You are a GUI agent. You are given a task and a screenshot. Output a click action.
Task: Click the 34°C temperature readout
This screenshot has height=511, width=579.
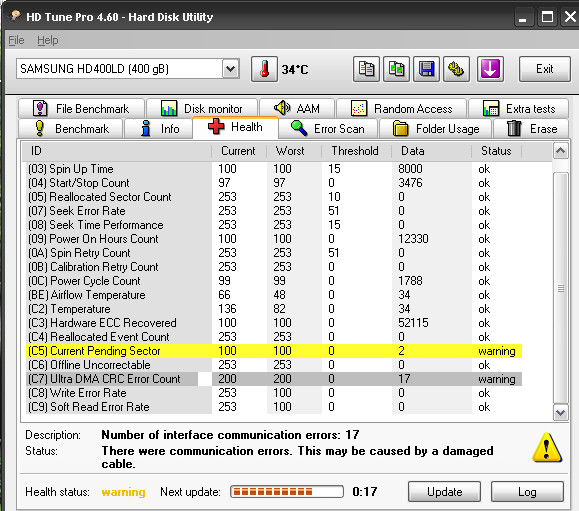(295, 69)
